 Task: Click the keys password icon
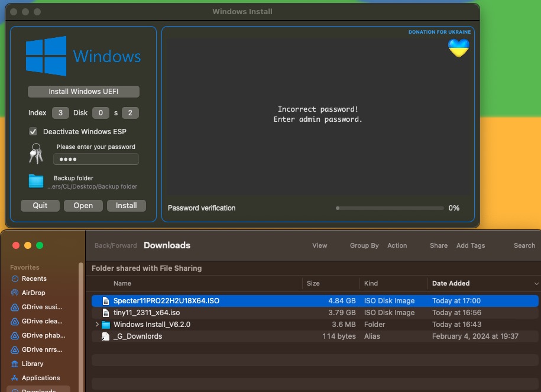[36, 153]
